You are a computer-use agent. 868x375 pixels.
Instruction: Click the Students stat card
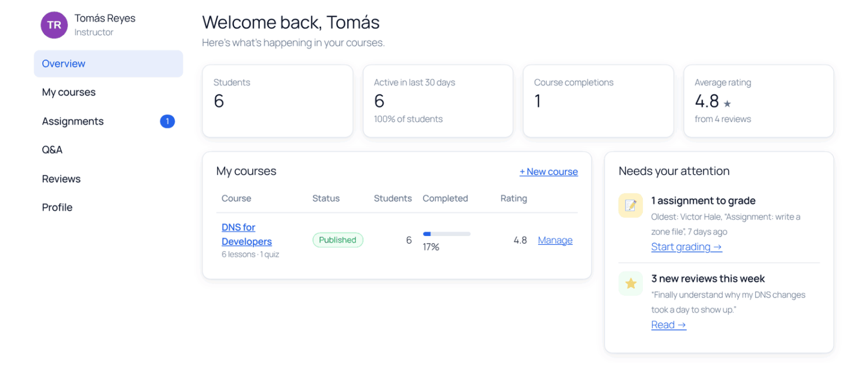pyautogui.click(x=278, y=101)
